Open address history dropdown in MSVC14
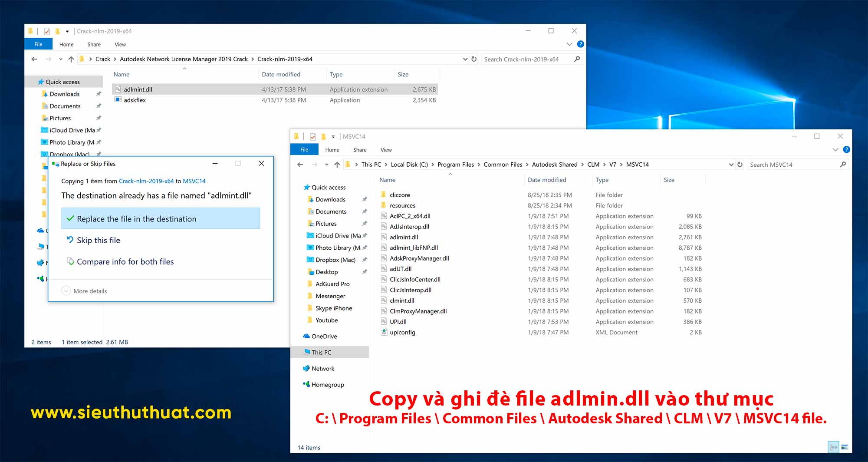868x462 pixels. (731, 165)
